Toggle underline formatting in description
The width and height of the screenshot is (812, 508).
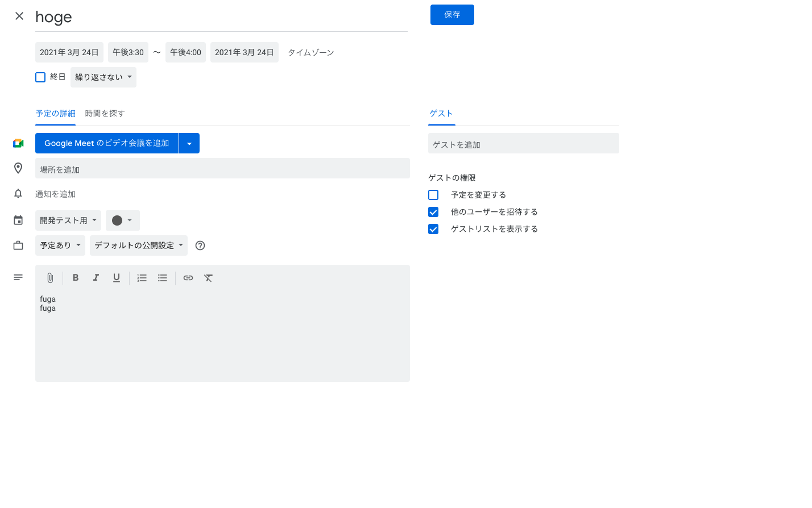(117, 278)
